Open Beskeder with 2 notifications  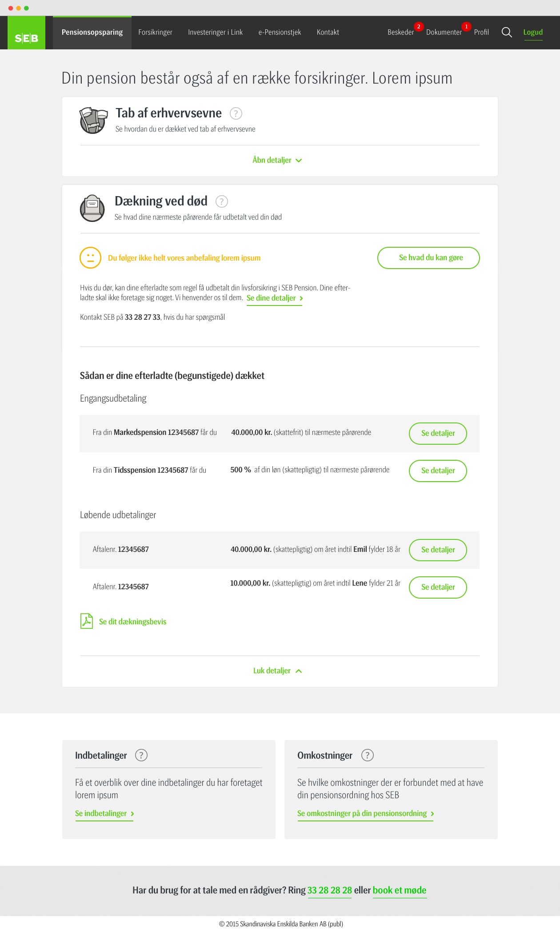coord(401,32)
